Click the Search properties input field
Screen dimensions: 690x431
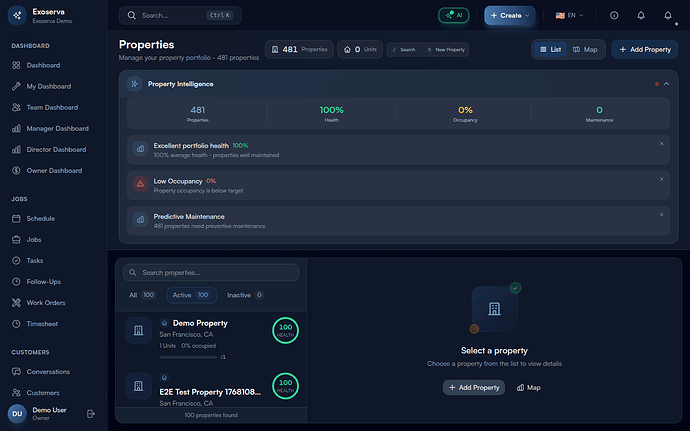coord(210,272)
